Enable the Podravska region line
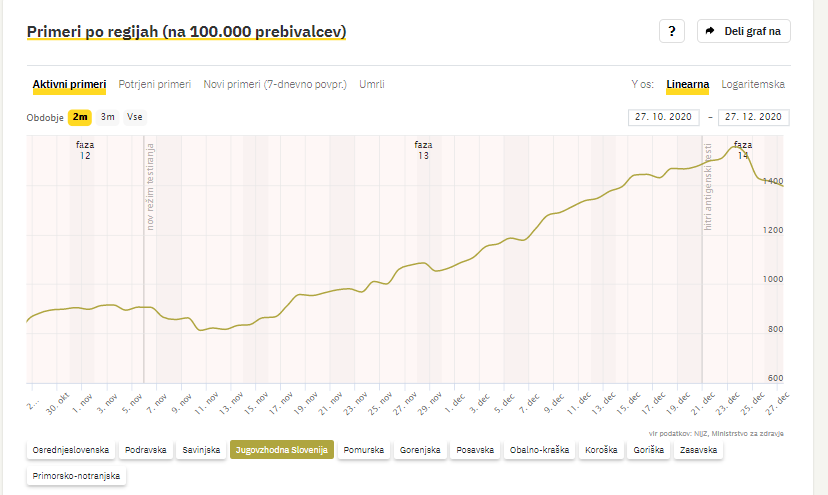Screen dimensions: 828x495 (146, 450)
